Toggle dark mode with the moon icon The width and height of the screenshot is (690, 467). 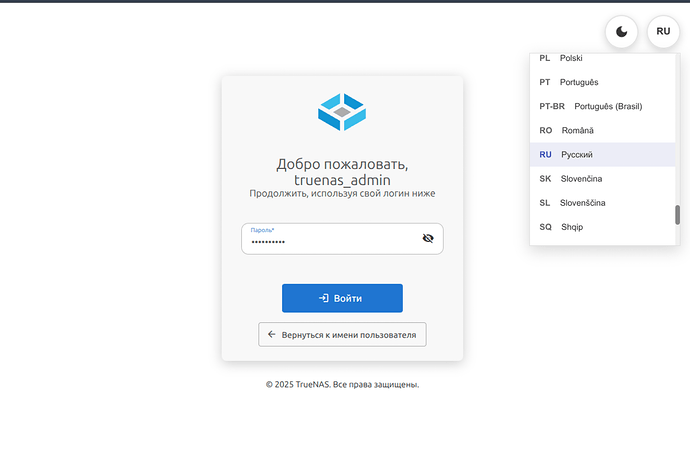tap(622, 32)
